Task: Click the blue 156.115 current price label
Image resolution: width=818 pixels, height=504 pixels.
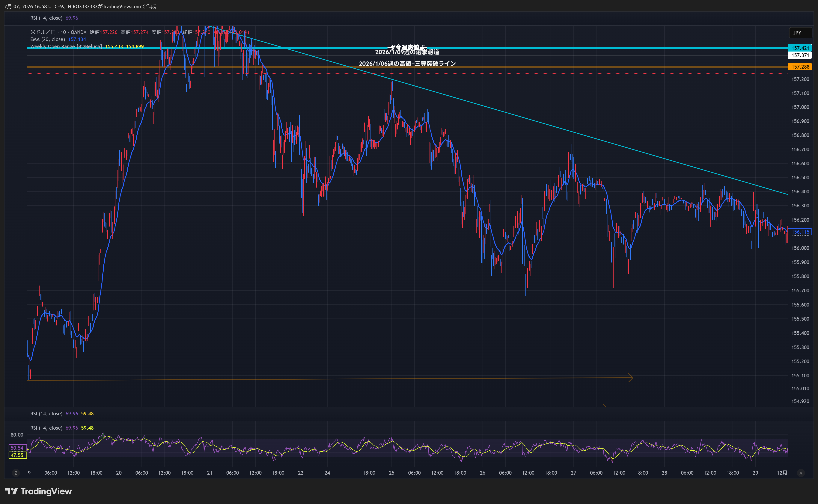Action: [x=800, y=232]
